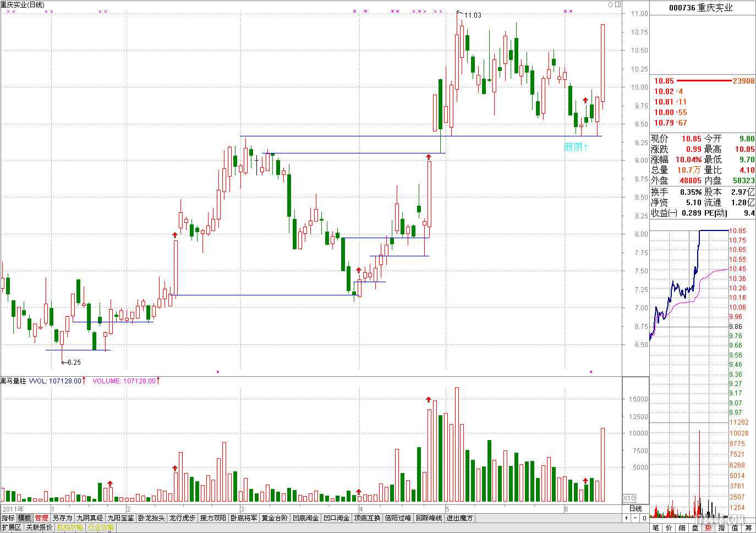This screenshot has height=533, width=756.
Task: Click the 价 tab in right panel
Action: point(669,528)
